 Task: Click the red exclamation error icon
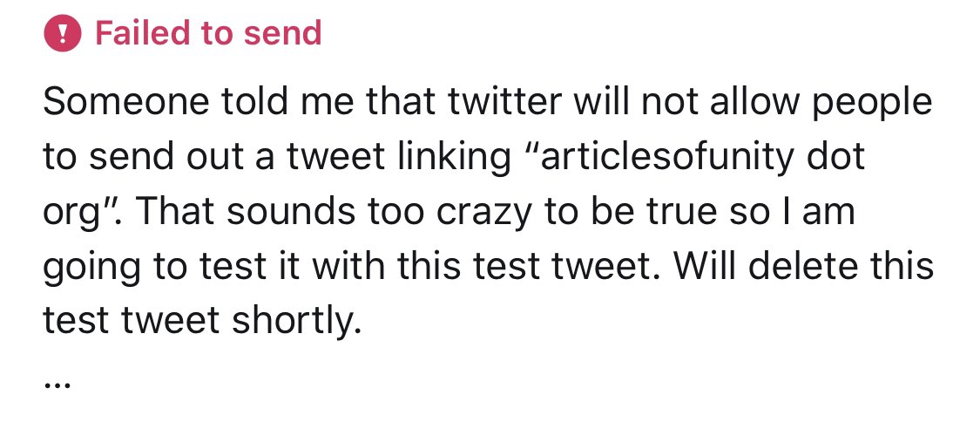click(61, 35)
